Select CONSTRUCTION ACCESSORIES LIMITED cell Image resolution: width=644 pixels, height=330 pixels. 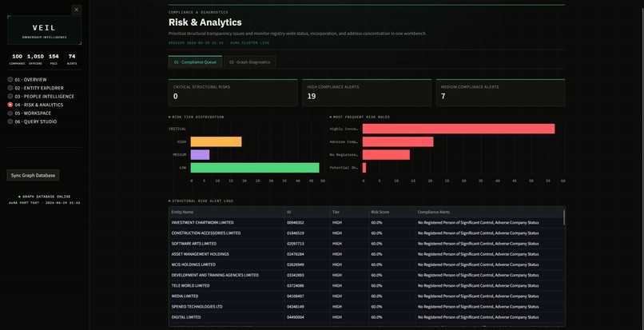(227, 233)
